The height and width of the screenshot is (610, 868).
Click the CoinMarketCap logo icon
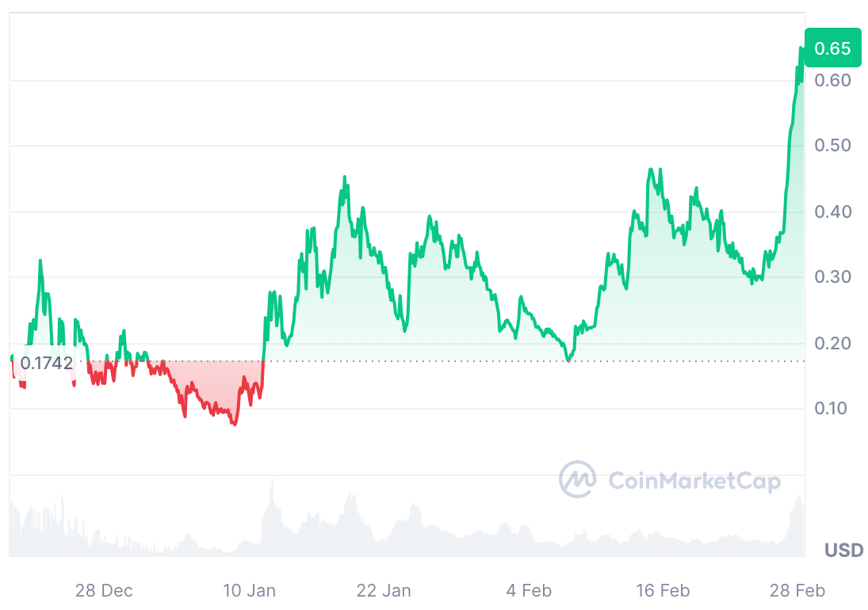(578, 479)
